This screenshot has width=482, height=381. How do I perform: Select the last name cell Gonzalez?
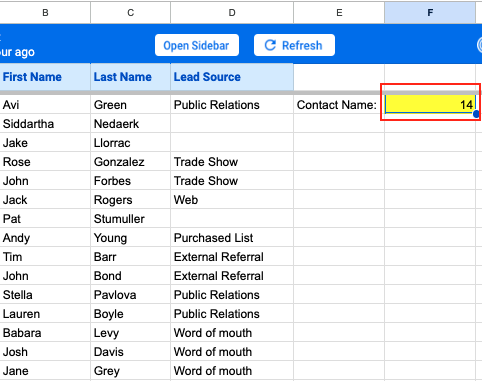point(130,162)
